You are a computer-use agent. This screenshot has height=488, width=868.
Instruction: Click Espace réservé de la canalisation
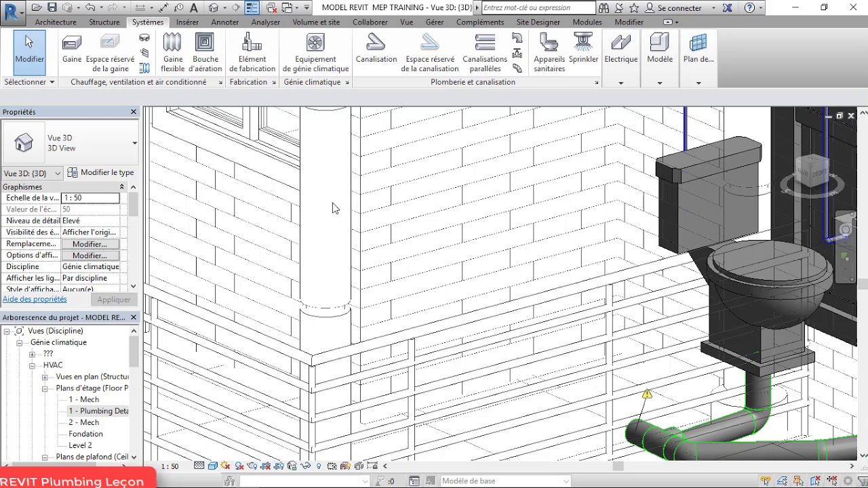[x=430, y=53]
